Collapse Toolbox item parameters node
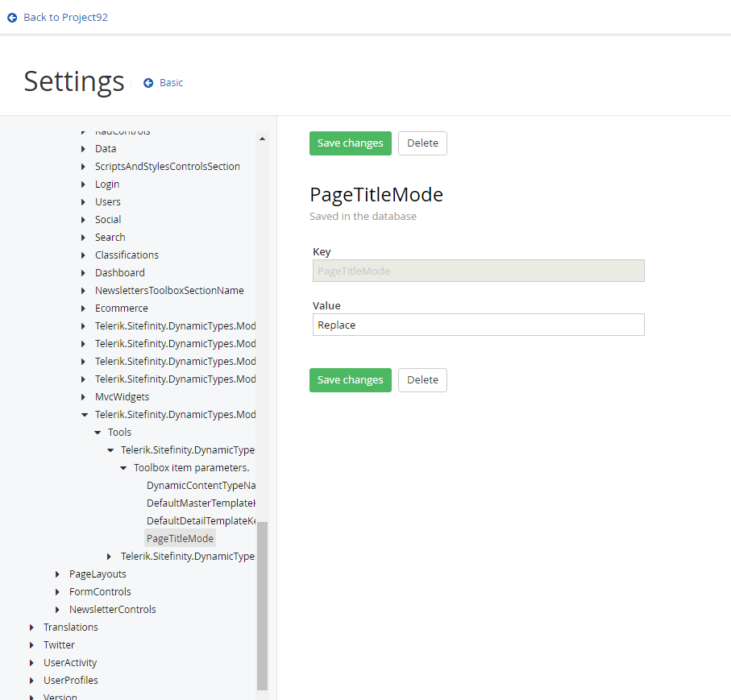This screenshot has width=731, height=700. coord(123,468)
